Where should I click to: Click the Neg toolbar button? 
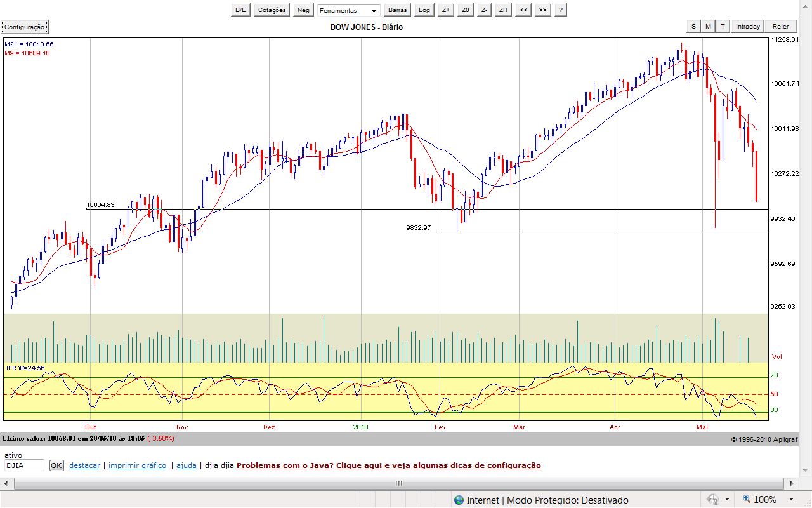304,10
